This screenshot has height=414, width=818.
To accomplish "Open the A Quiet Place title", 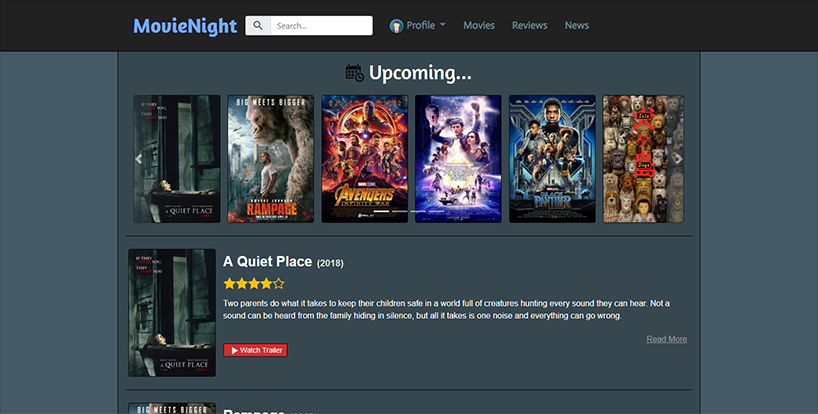I will [x=267, y=261].
